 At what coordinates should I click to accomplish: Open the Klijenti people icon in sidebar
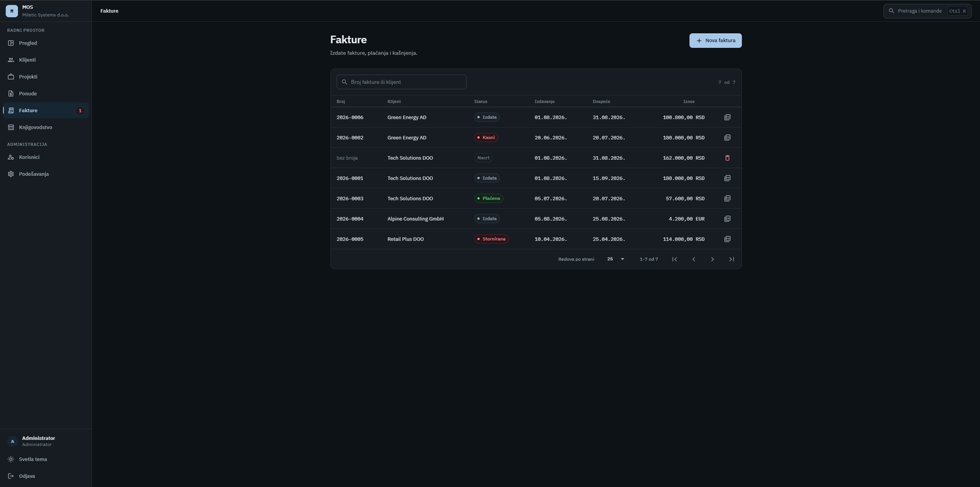10,60
